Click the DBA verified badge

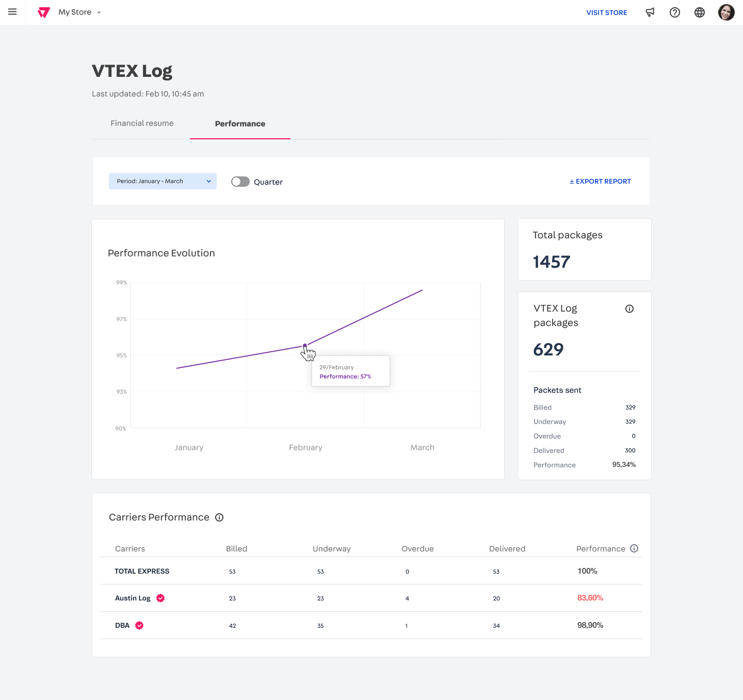pyautogui.click(x=139, y=625)
